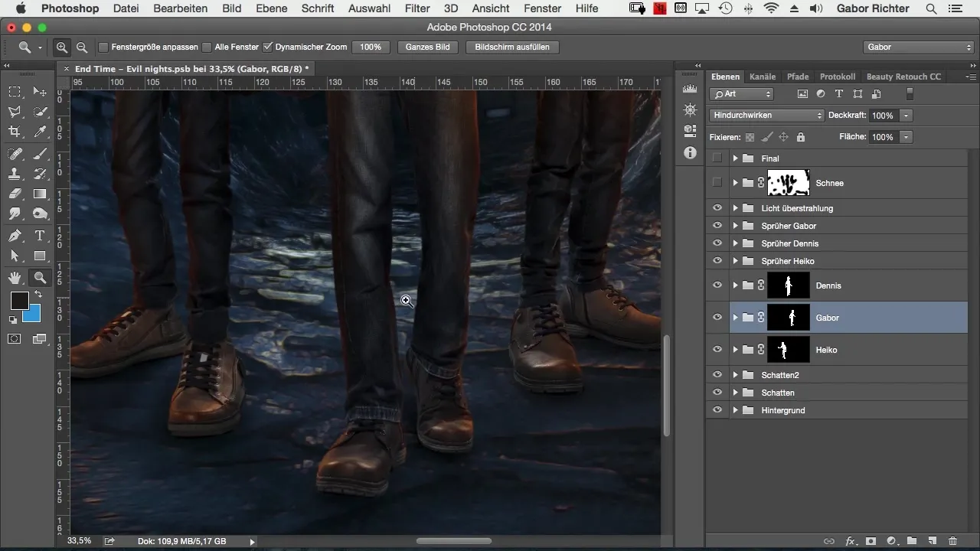Open the Auswahl menu
The width and height of the screenshot is (980, 551).
(x=368, y=8)
